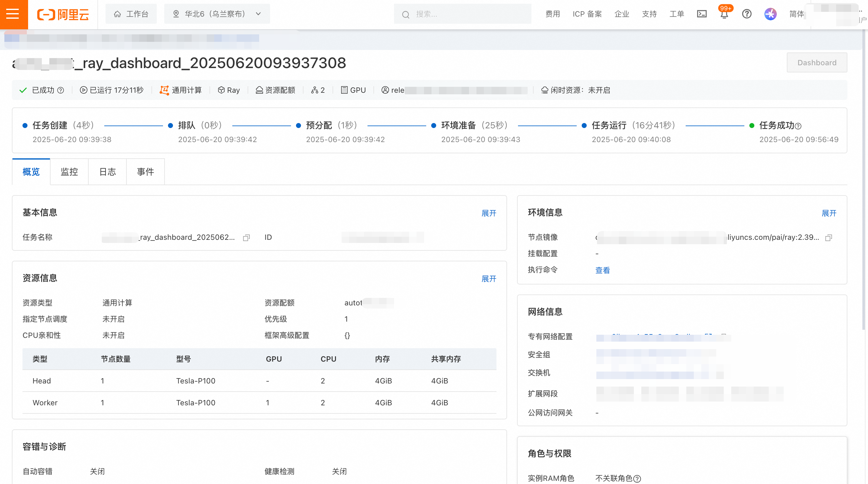Viewport: 868px width, 484px height.
Task: Click the home icon in 工作台
Action: 117,14
